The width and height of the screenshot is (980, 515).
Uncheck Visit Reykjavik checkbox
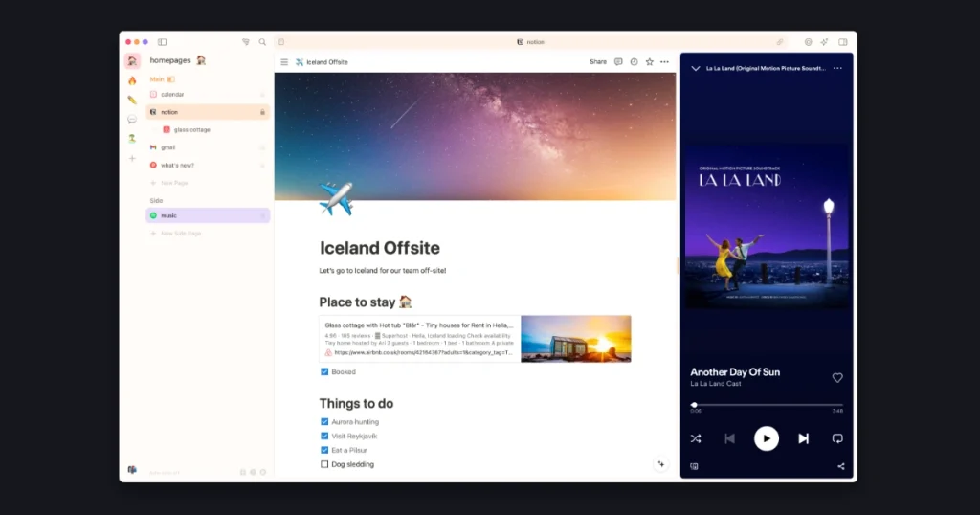point(324,437)
